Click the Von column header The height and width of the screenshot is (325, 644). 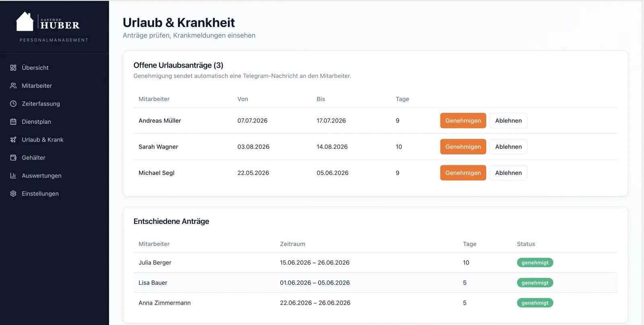click(x=243, y=99)
